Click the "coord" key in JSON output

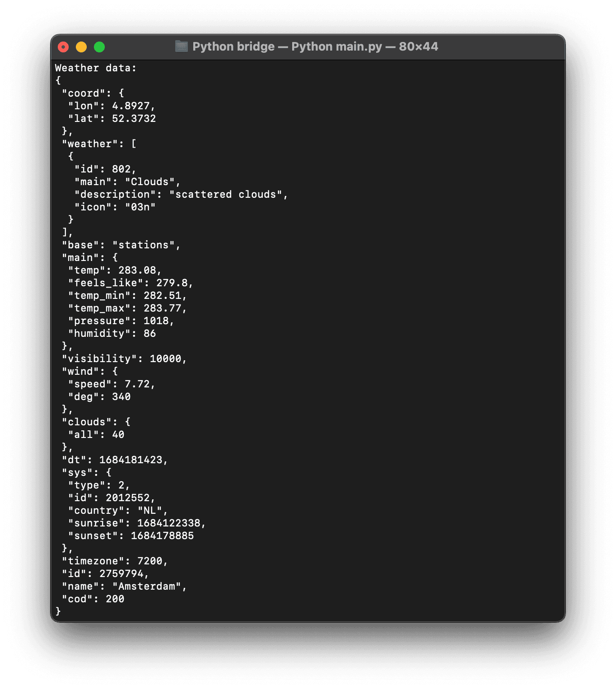coord(86,93)
